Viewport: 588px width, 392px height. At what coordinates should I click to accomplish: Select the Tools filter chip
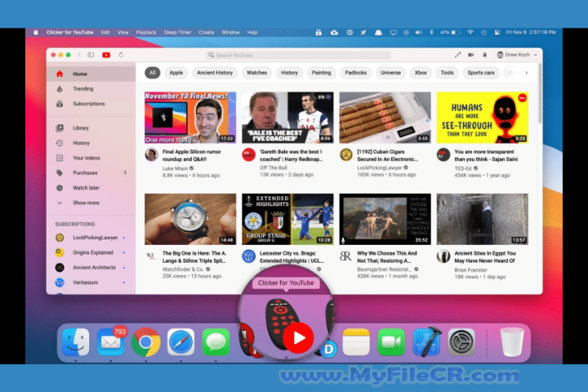pos(447,73)
